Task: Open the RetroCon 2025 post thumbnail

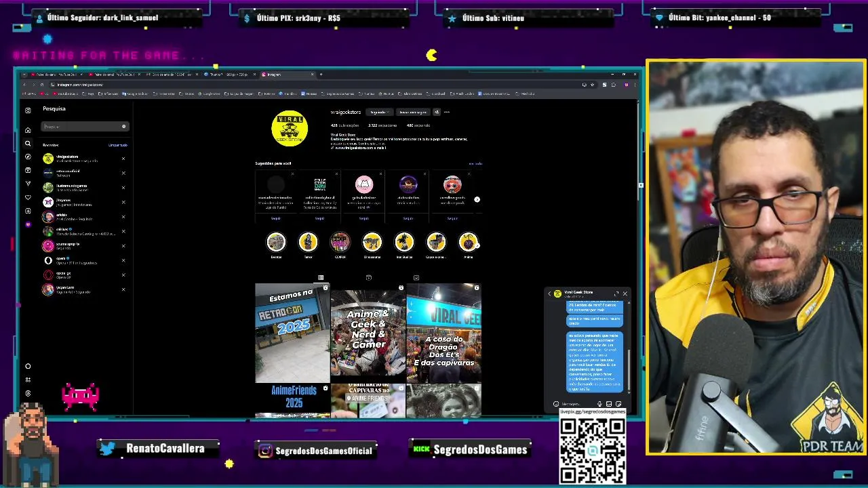Action: click(292, 333)
